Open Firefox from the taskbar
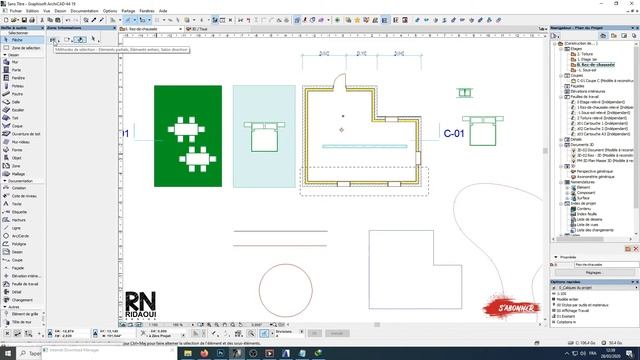640x360 pixels. [x=204, y=353]
